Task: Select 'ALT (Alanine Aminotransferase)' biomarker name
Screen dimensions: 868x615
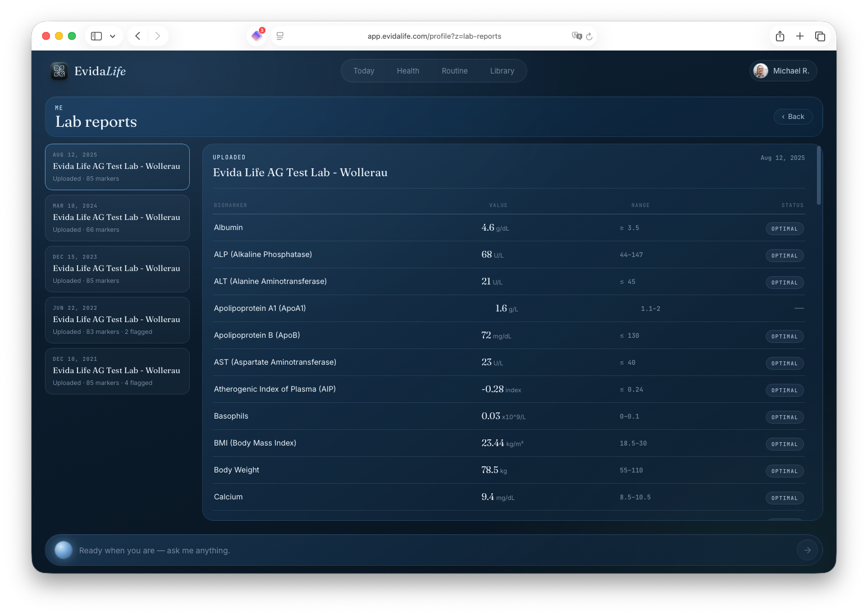Action: 270,281
